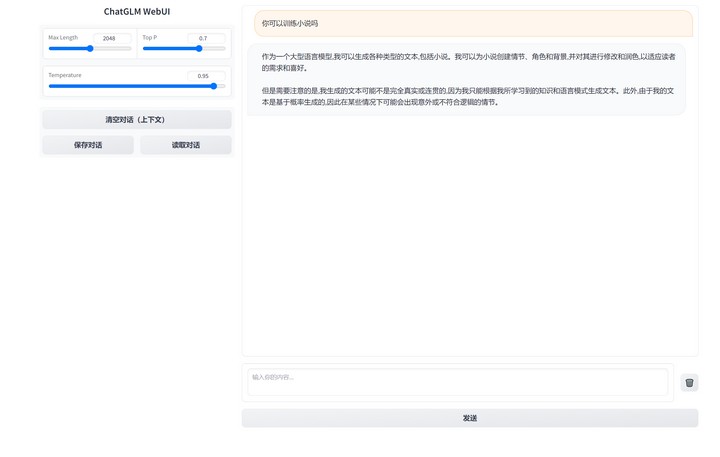Image resolution: width=720 pixels, height=457 pixels.
Task: Save the conversation via 保存对话
Action: [x=88, y=145]
